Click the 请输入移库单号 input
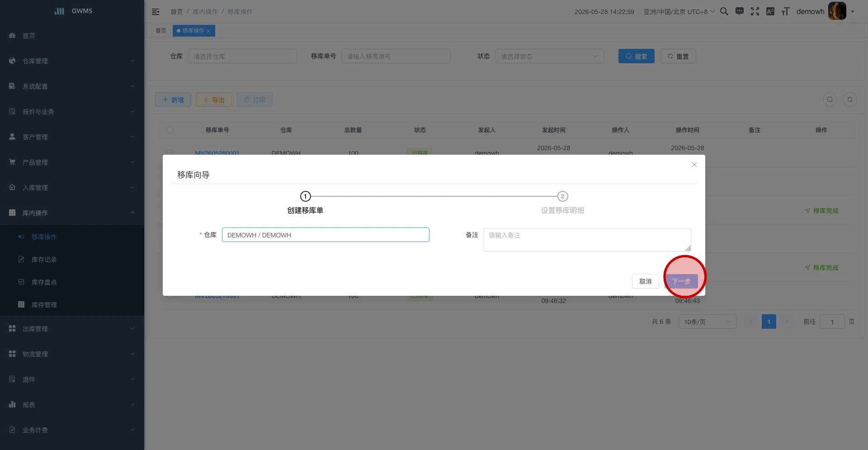 (396, 56)
